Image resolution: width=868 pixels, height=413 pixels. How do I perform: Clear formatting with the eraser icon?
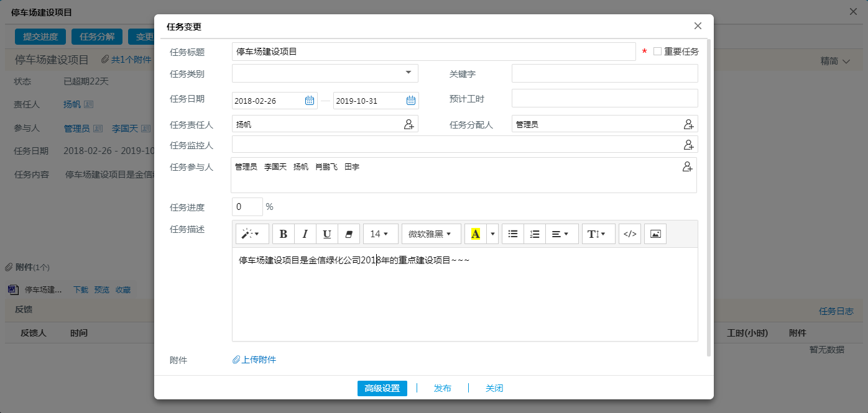[x=348, y=233]
